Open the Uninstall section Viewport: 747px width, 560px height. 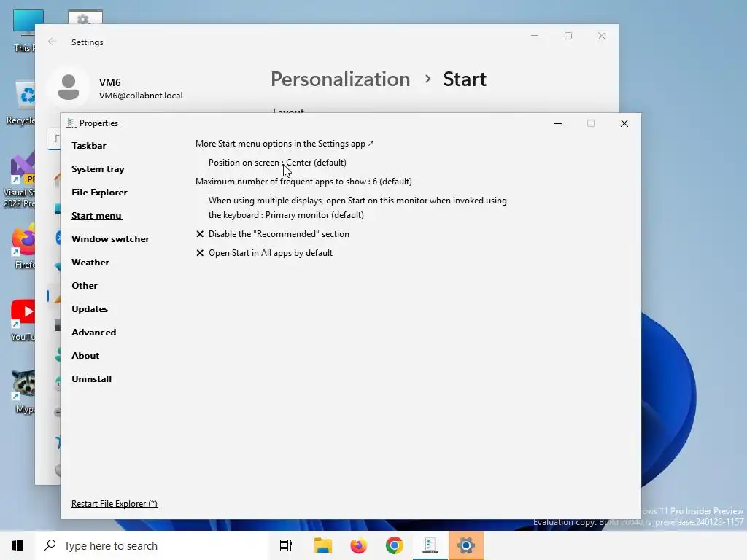pyautogui.click(x=91, y=379)
